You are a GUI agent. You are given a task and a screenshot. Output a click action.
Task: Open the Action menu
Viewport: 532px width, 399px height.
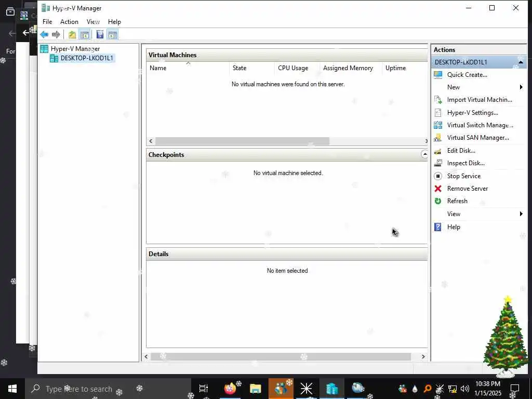[69, 22]
